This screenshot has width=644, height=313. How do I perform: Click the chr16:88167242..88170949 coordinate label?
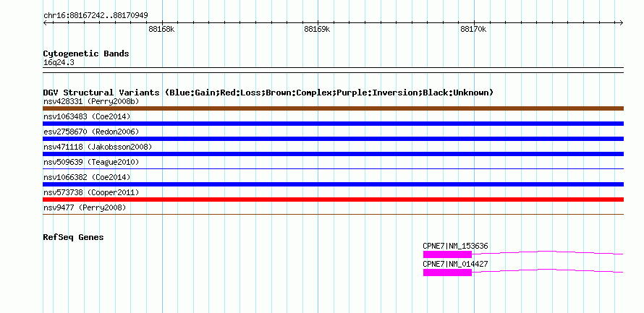point(96,16)
